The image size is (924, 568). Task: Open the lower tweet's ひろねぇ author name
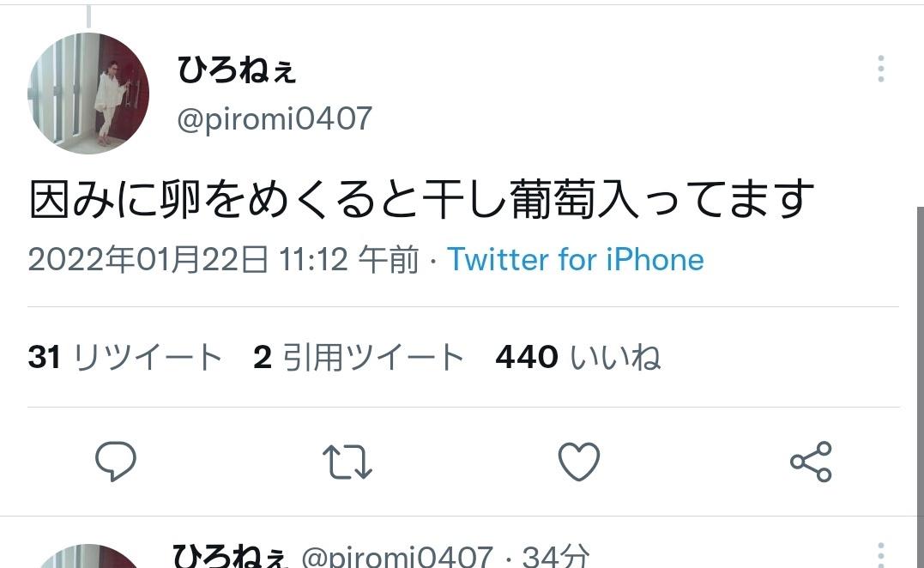coord(229,555)
